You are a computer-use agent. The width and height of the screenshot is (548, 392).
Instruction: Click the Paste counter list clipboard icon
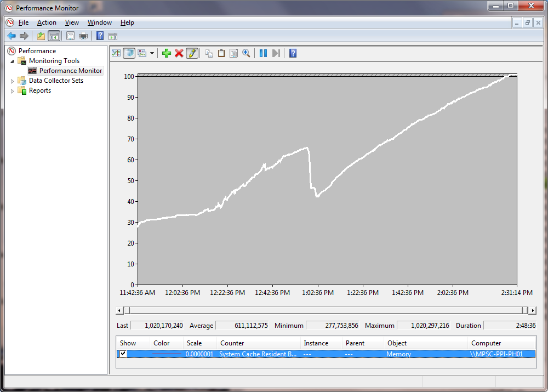click(x=221, y=53)
